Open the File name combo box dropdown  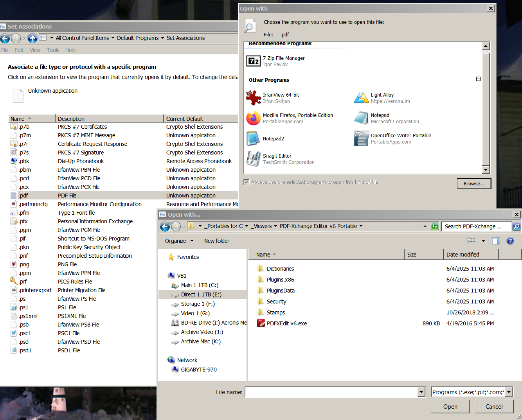(421, 392)
